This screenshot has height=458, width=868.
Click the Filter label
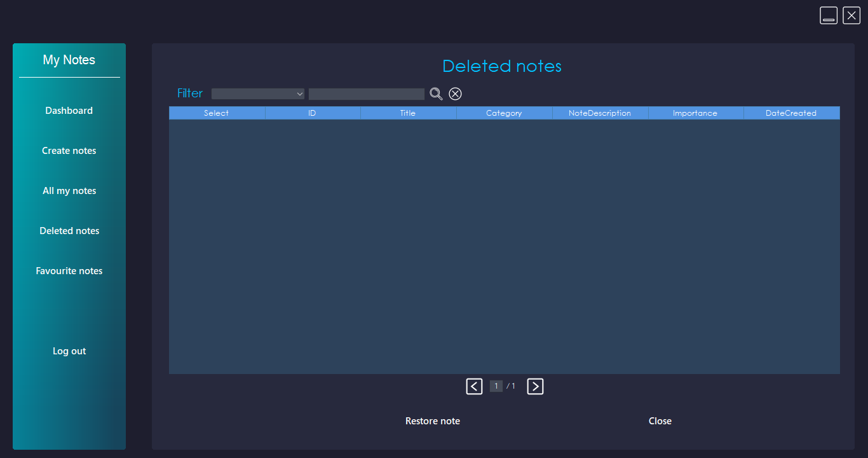click(190, 94)
